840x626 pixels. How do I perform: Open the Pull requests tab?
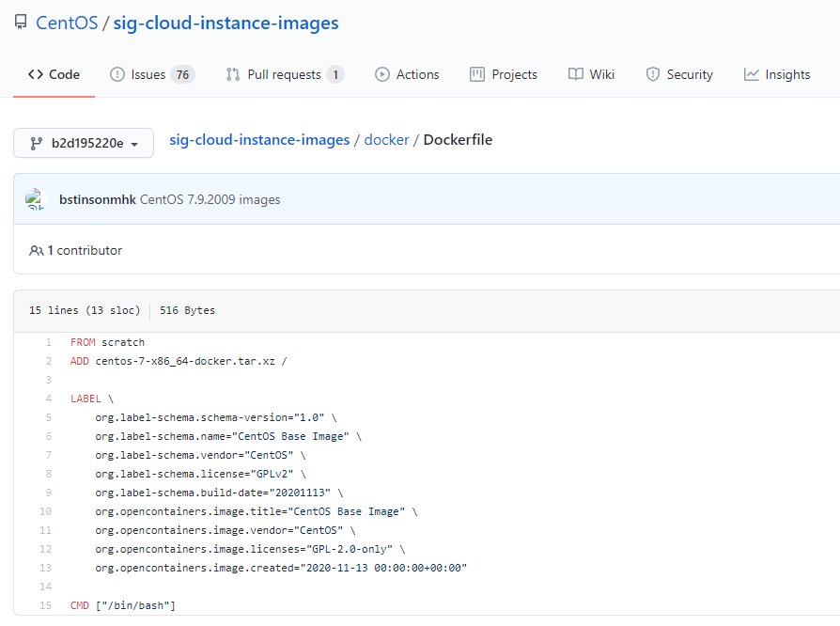(284, 74)
